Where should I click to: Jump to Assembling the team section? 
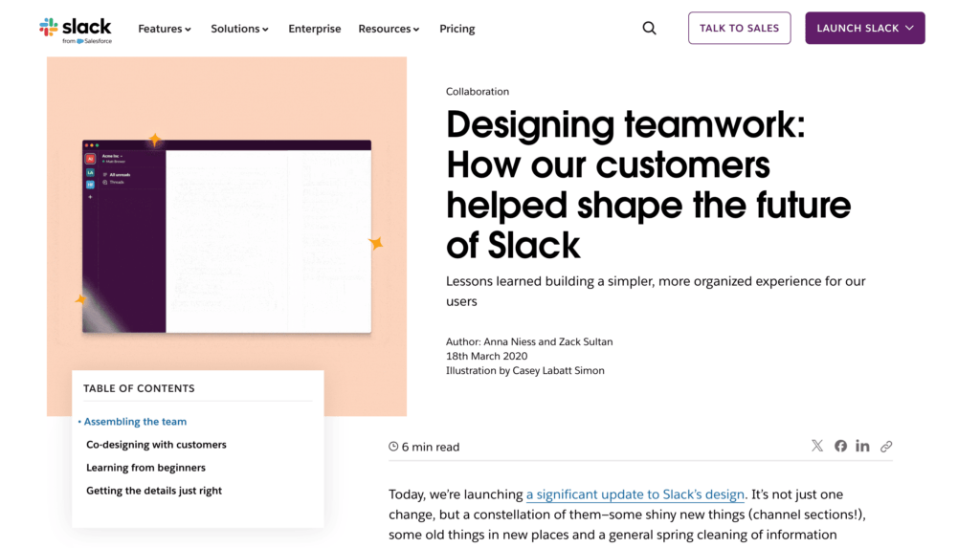(135, 422)
